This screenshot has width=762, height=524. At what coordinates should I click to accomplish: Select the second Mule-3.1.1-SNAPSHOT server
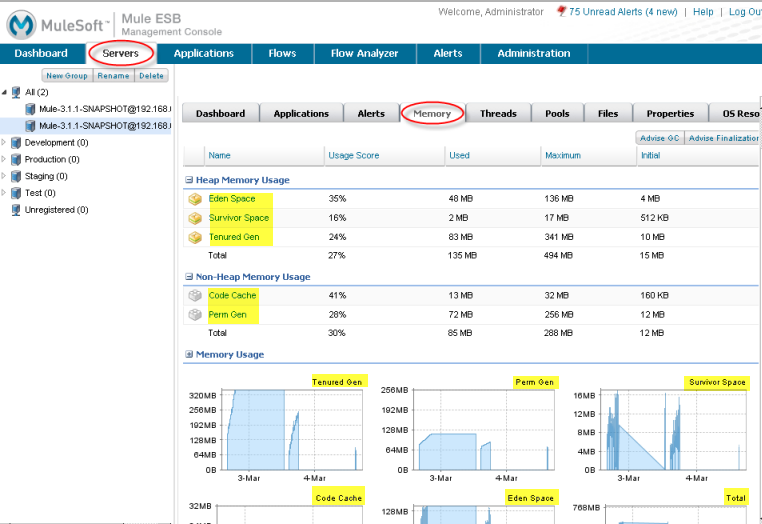coord(104,125)
